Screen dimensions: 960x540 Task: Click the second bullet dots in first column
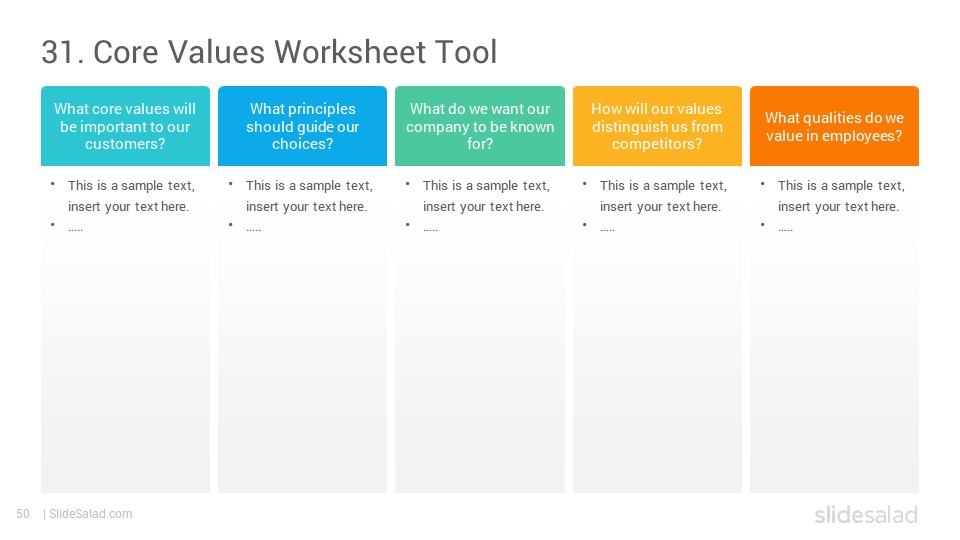pos(75,230)
